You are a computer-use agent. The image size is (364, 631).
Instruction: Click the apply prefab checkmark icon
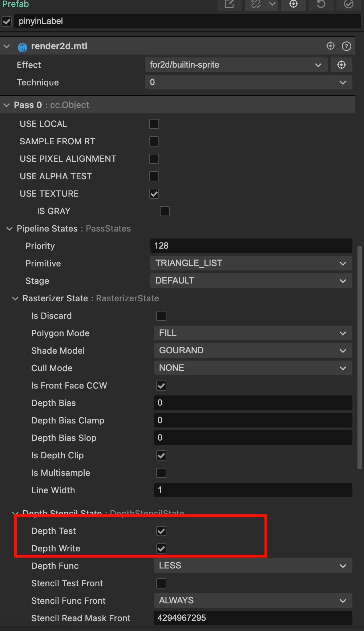(349, 4)
